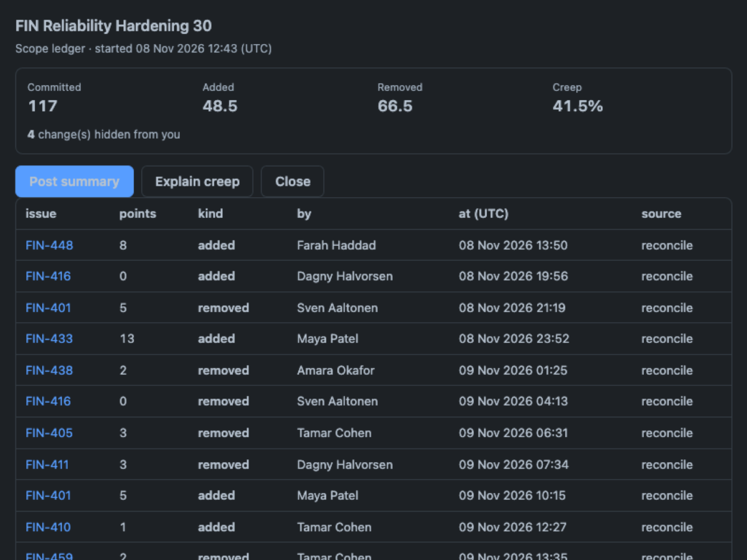The width and height of the screenshot is (747, 560).
Task: Open issue link FIN-410
Action: pyautogui.click(x=48, y=527)
